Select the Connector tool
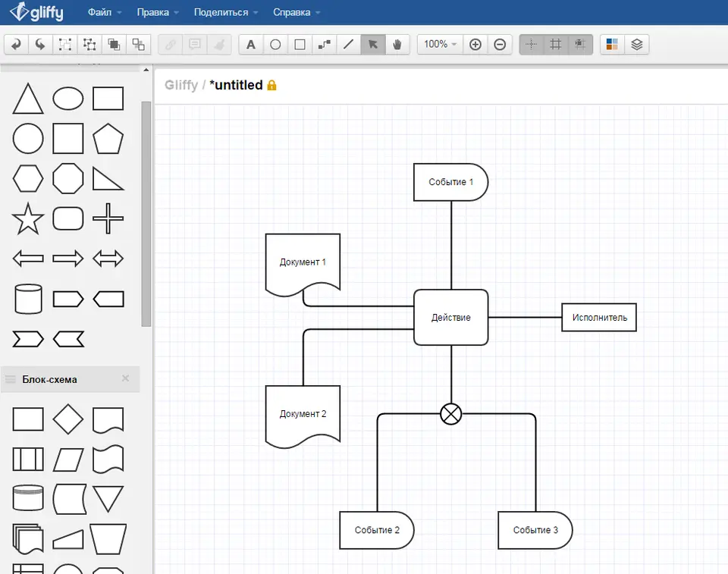 [x=324, y=45]
